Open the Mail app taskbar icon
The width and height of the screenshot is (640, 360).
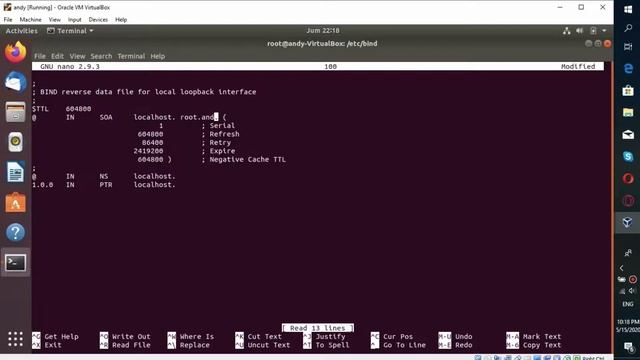pyautogui.click(x=628, y=134)
